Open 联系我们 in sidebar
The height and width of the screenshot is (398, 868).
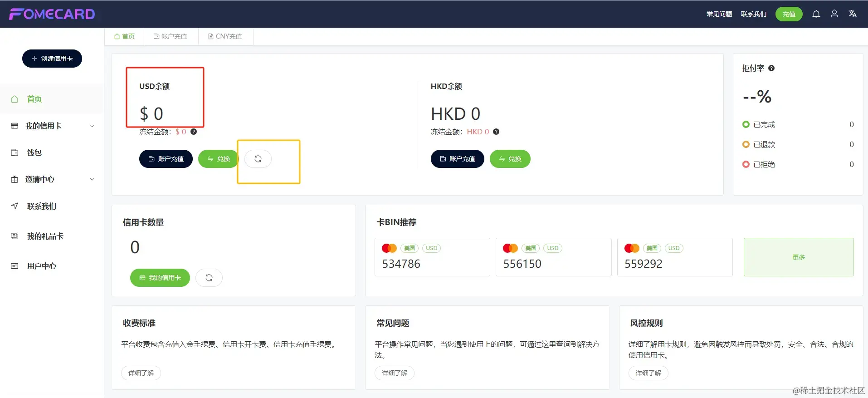[x=52, y=206]
